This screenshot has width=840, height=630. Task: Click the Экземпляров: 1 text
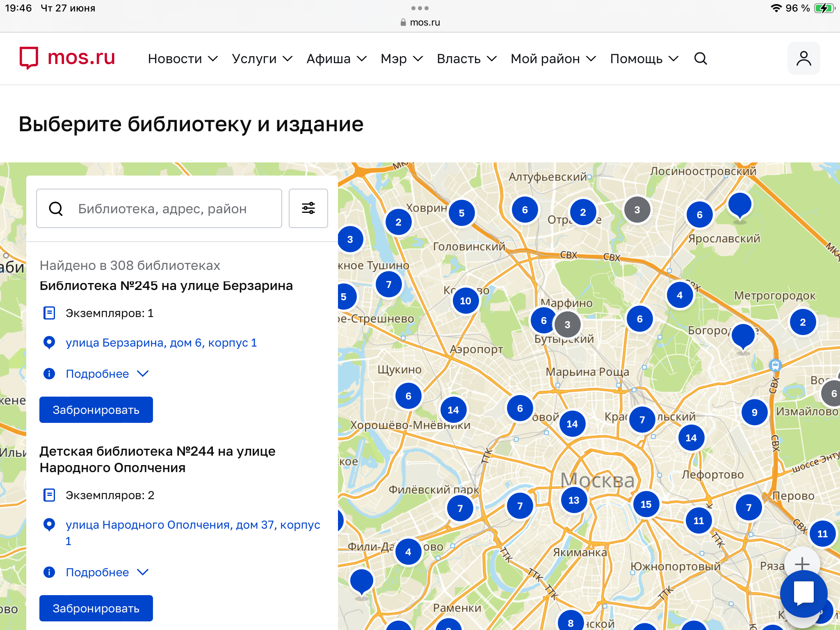110,313
